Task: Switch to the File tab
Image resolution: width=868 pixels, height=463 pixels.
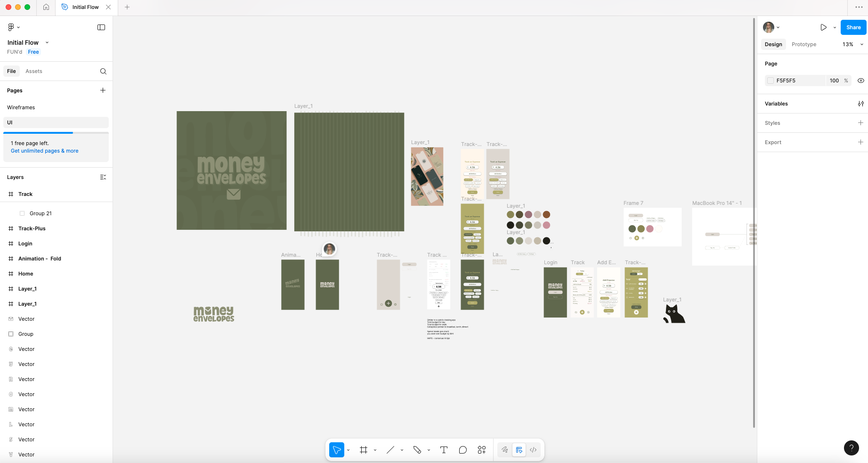Action: tap(11, 71)
